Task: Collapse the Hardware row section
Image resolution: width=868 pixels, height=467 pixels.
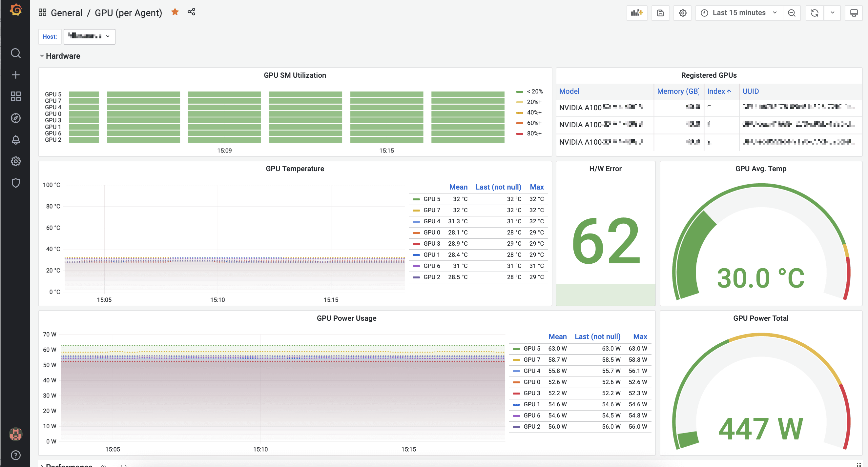Action: point(60,56)
